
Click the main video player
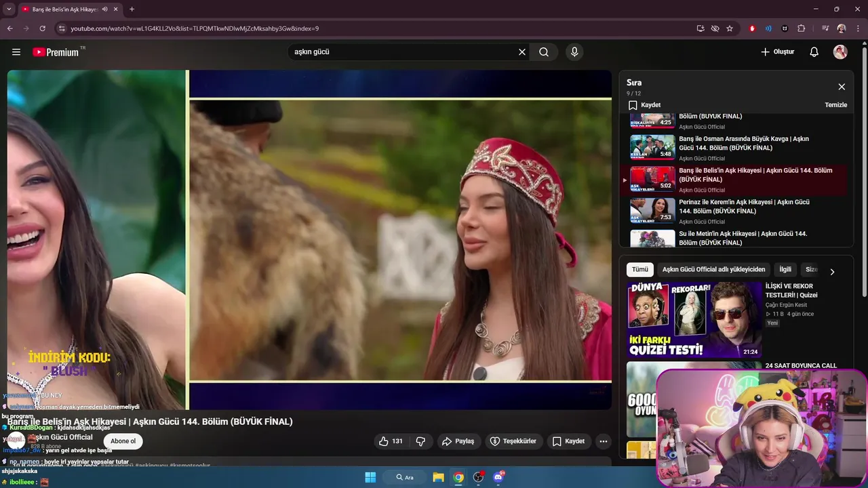(x=309, y=240)
